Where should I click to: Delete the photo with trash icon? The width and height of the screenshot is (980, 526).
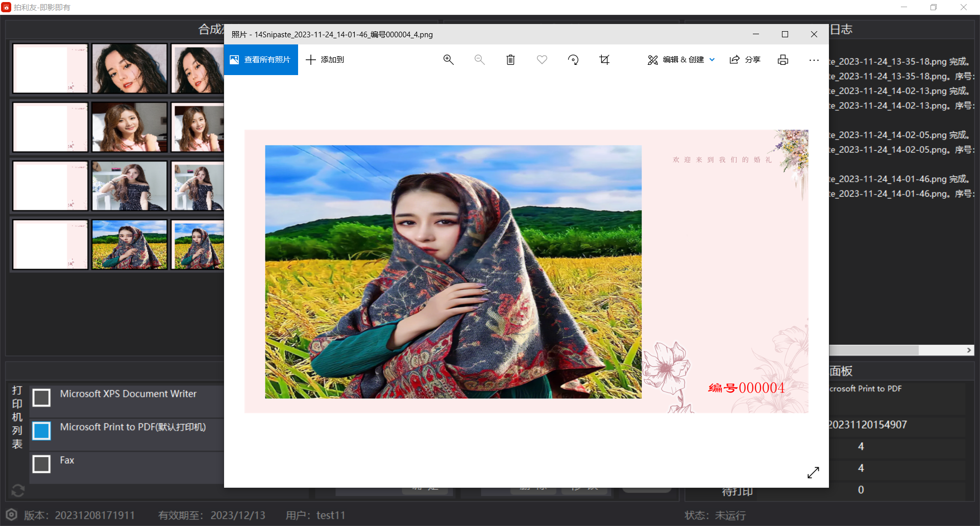(x=510, y=60)
